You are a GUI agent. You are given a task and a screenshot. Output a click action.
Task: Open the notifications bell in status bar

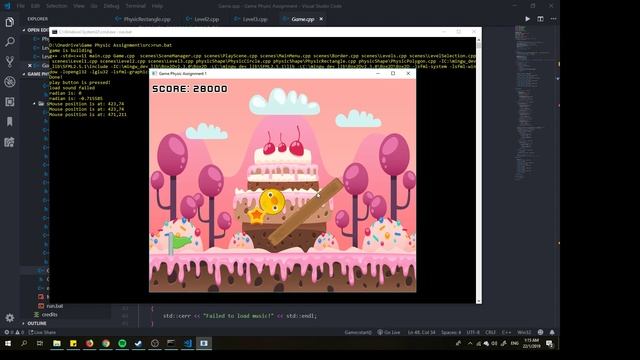click(x=552, y=332)
